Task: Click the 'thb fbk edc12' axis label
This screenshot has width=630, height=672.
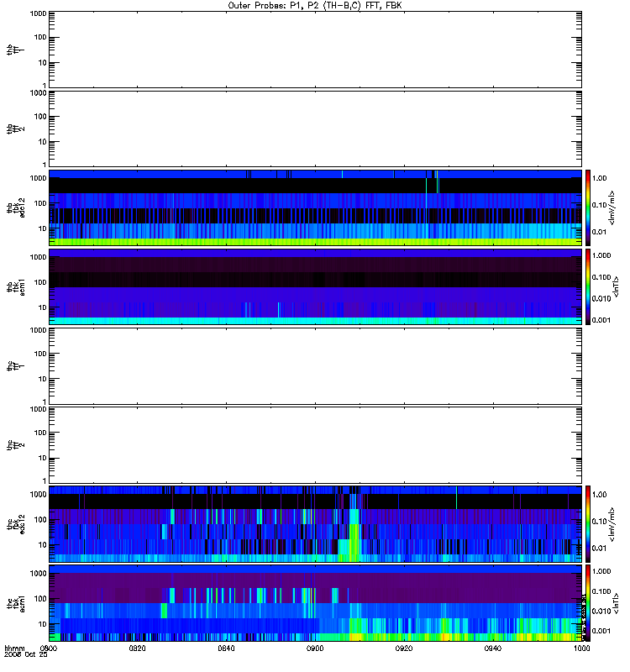Action: (x=15, y=207)
